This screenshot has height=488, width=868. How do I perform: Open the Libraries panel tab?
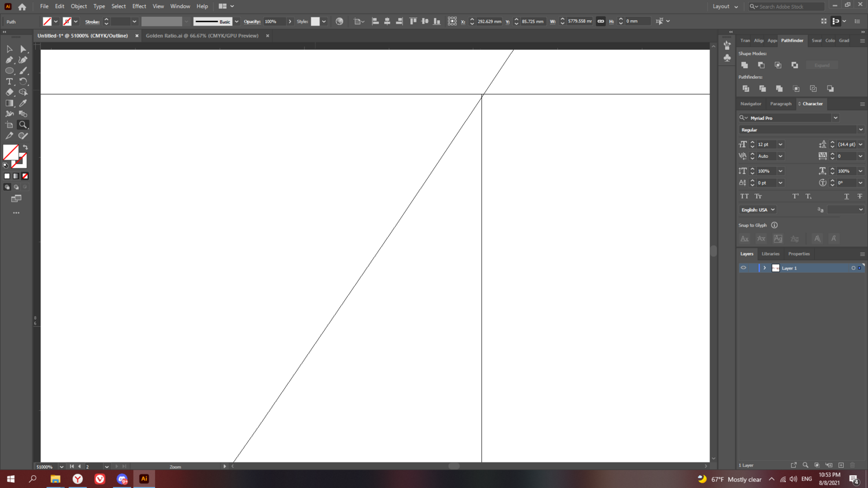770,254
